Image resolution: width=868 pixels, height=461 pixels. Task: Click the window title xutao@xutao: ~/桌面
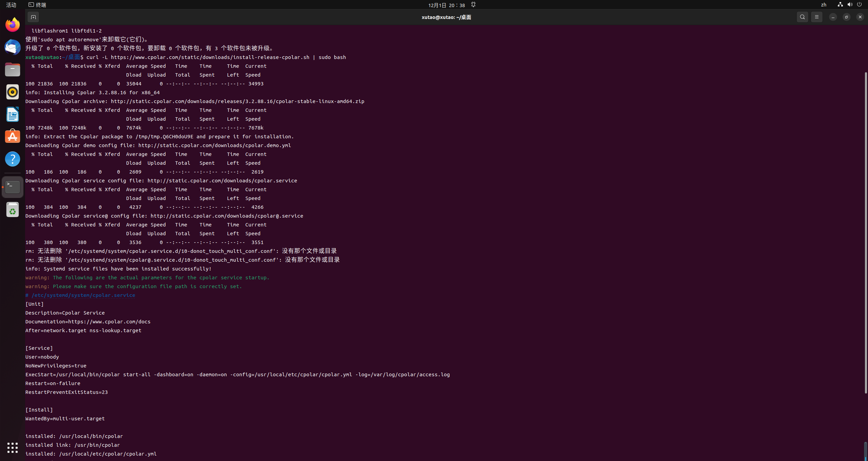point(446,17)
